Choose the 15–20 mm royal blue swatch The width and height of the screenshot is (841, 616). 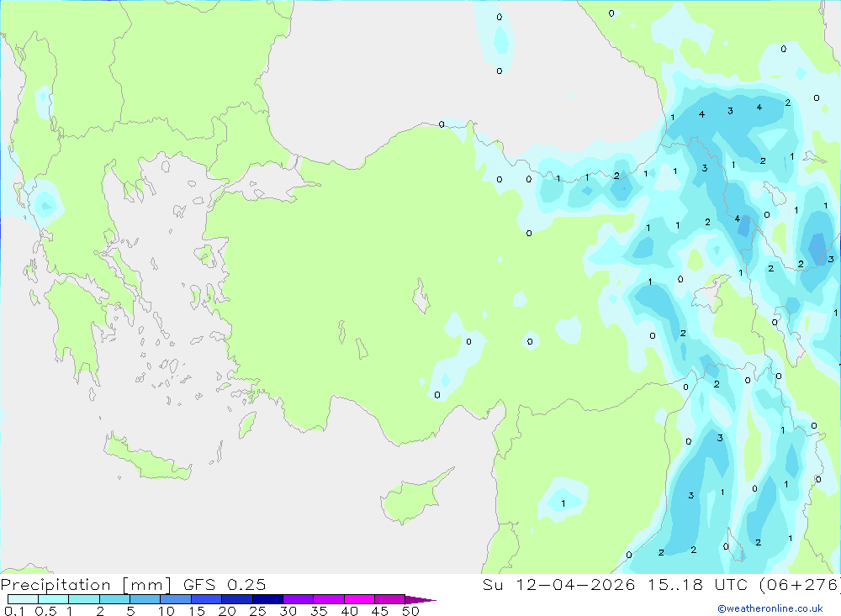pos(207,599)
